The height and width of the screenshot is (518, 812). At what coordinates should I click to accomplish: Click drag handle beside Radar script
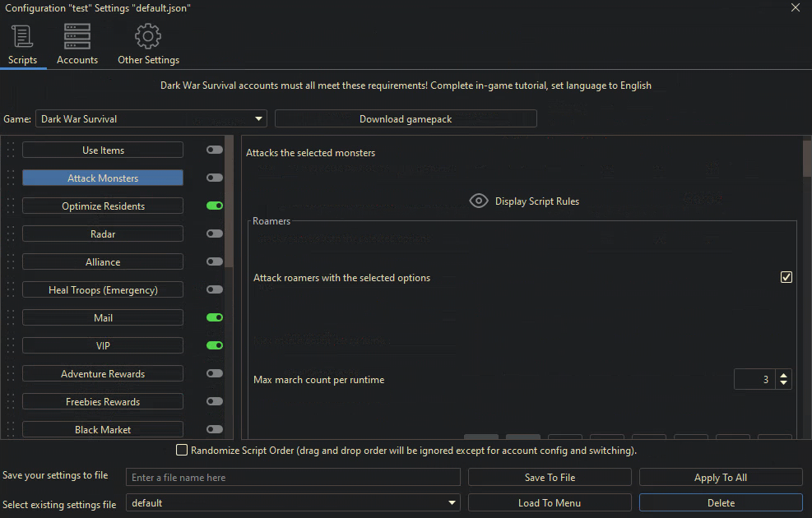pos(11,234)
